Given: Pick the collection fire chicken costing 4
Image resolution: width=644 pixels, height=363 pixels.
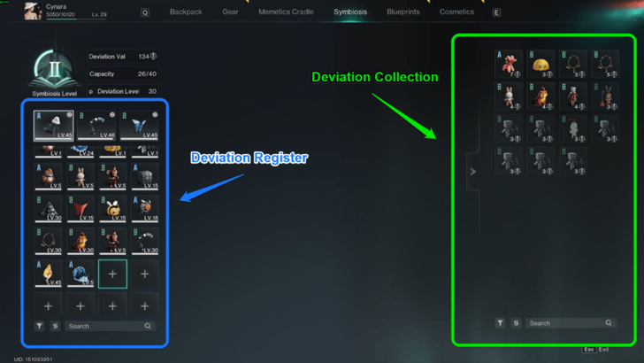Looking at the screenshot, I should click(x=540, y=97).
